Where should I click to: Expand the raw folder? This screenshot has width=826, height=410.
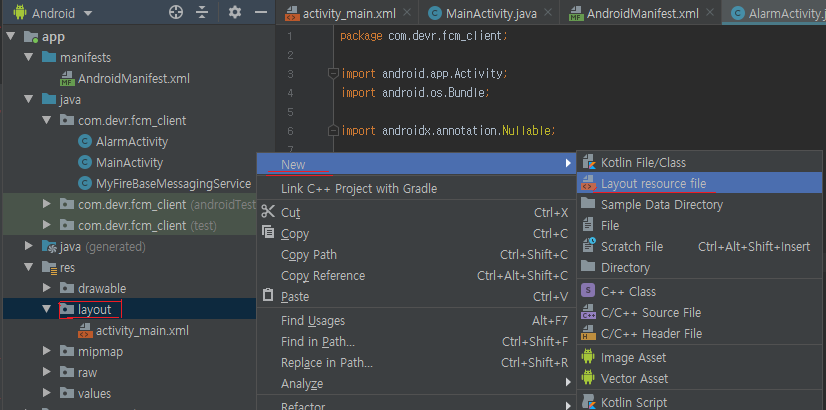click(x=46, y=373)
